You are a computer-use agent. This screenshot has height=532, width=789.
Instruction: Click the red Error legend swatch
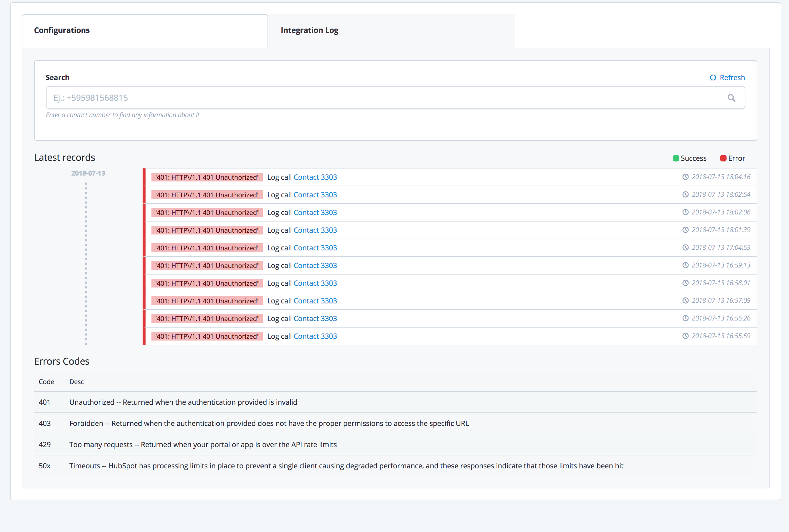click(723, 158)
